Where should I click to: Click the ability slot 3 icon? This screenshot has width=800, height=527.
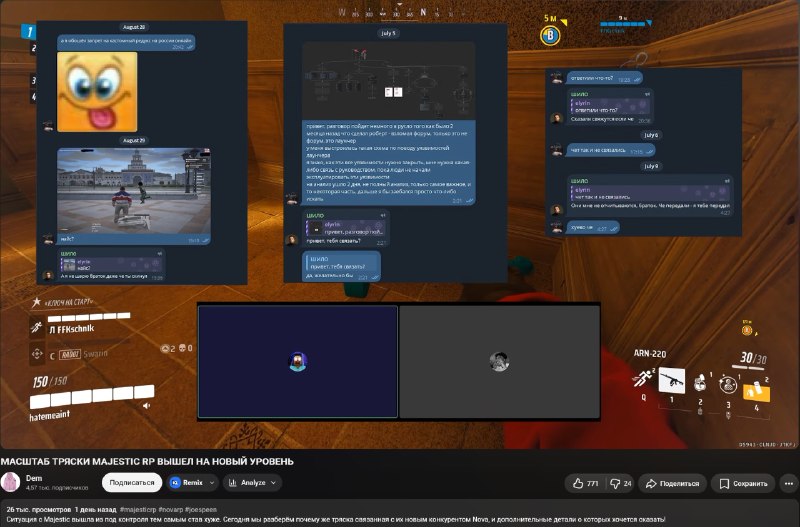tap(728, 384)
